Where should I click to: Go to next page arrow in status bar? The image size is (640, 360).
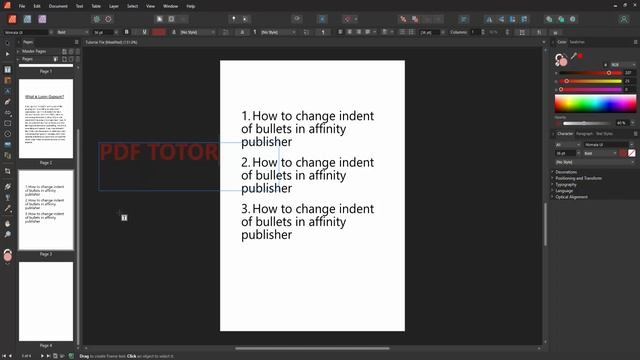pos(42,356)
